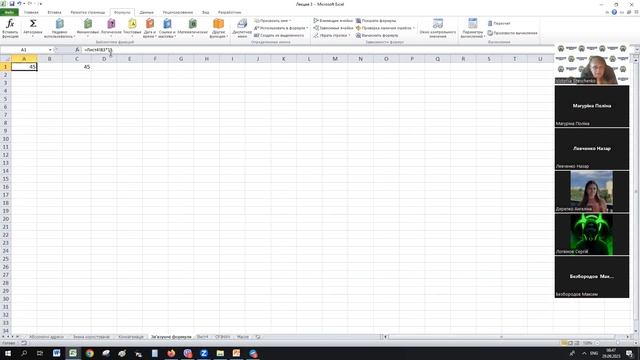This screenshot has width=640, height=360.
Task: Click Trace Dependents
Action: 333,28
